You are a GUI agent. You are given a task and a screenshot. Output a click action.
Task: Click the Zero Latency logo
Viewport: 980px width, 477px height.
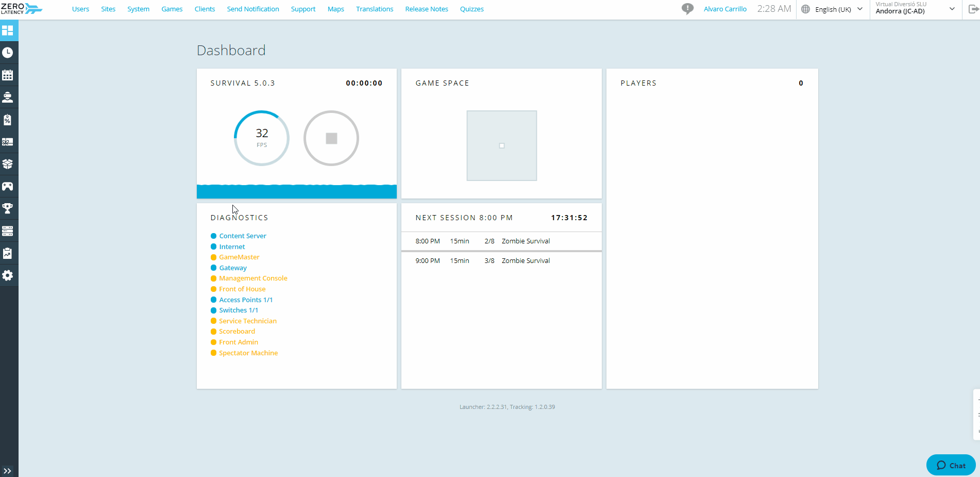22,9
